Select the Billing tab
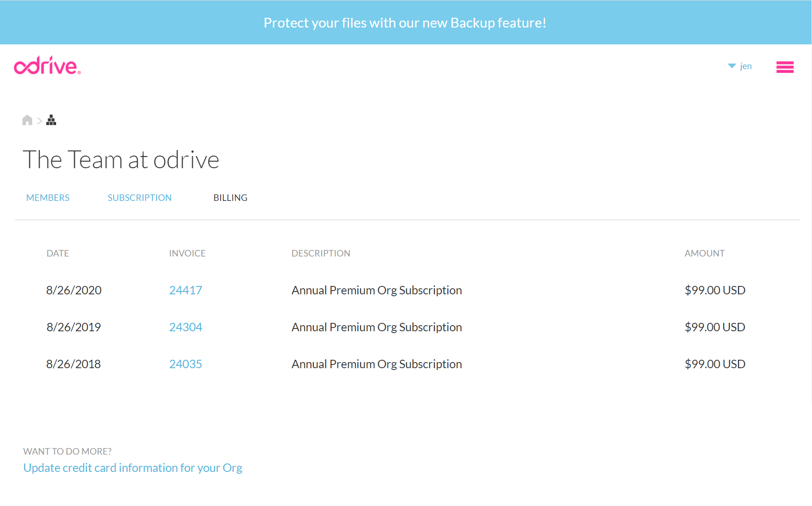 pyautogui.click(x=230, y=198)
